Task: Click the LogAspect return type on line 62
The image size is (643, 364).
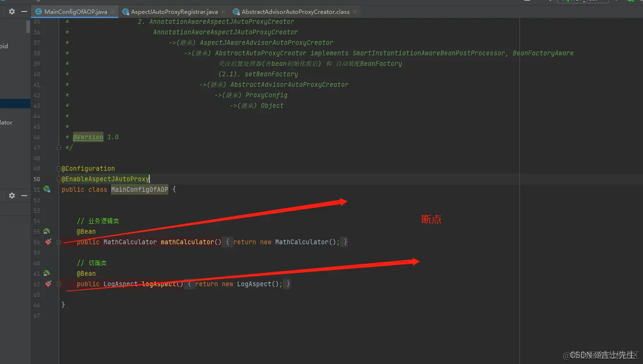Action: coord(121,284)
